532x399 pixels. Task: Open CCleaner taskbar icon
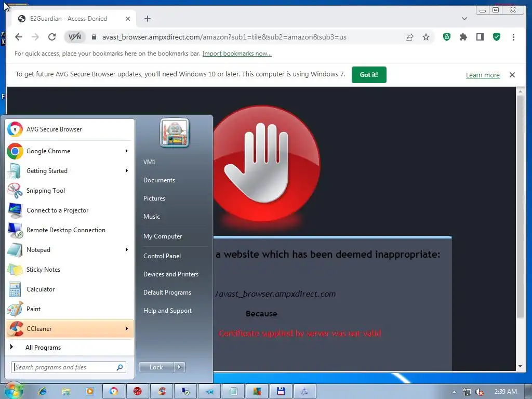click(x=162, y=391)
